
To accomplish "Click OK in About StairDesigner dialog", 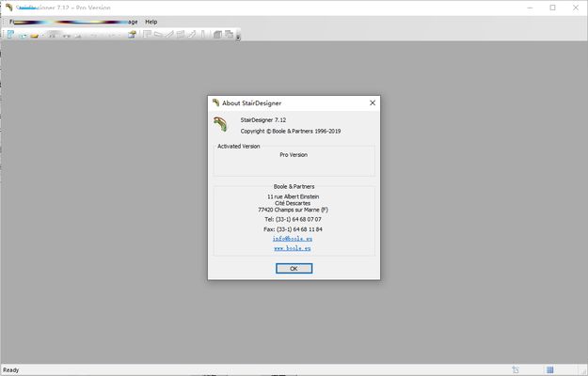I will 294,268.
